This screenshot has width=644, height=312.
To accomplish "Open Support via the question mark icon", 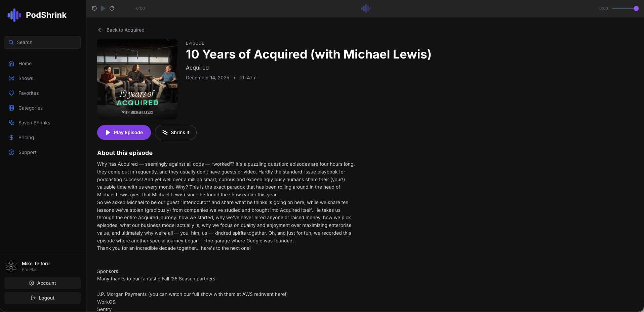I will tap(11, 152).
